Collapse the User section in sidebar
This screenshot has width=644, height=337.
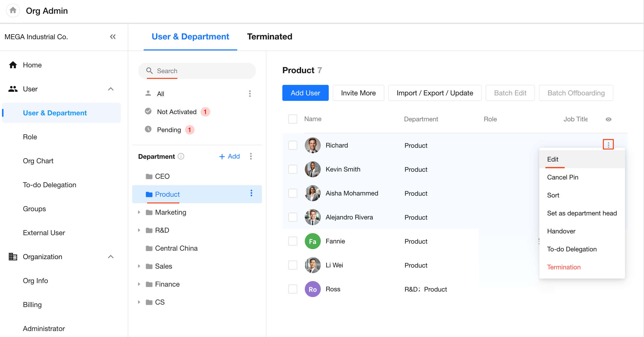click(x=110, y=89)
